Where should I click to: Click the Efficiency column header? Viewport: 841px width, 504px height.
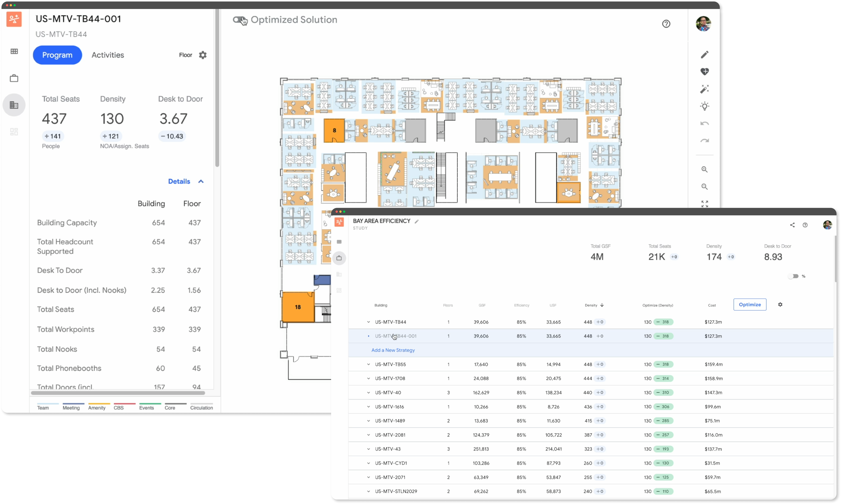point(522,305)
